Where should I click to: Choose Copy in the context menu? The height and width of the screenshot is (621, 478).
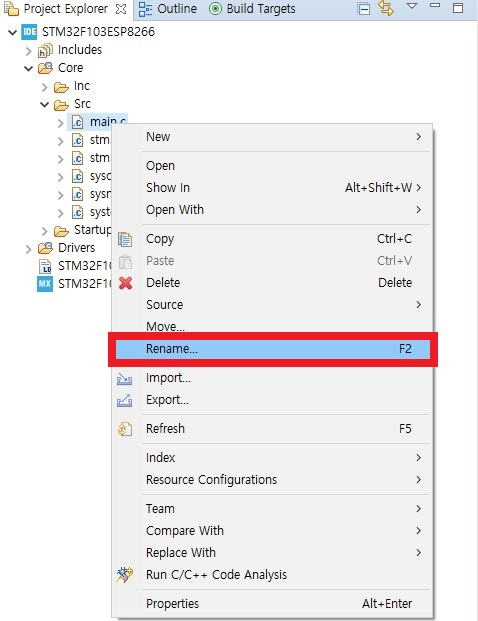pos(272,239)
